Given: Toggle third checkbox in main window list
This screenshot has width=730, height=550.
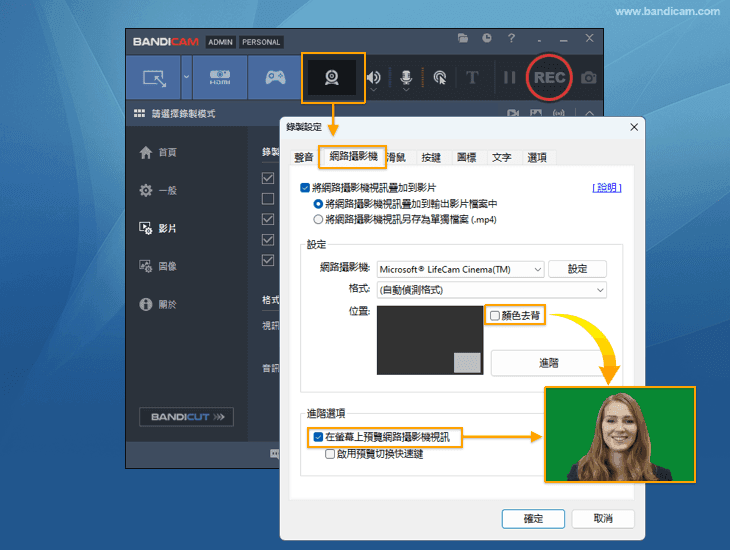Looking at the screenshot, I should pyautogui.click(x=268, y=219).
